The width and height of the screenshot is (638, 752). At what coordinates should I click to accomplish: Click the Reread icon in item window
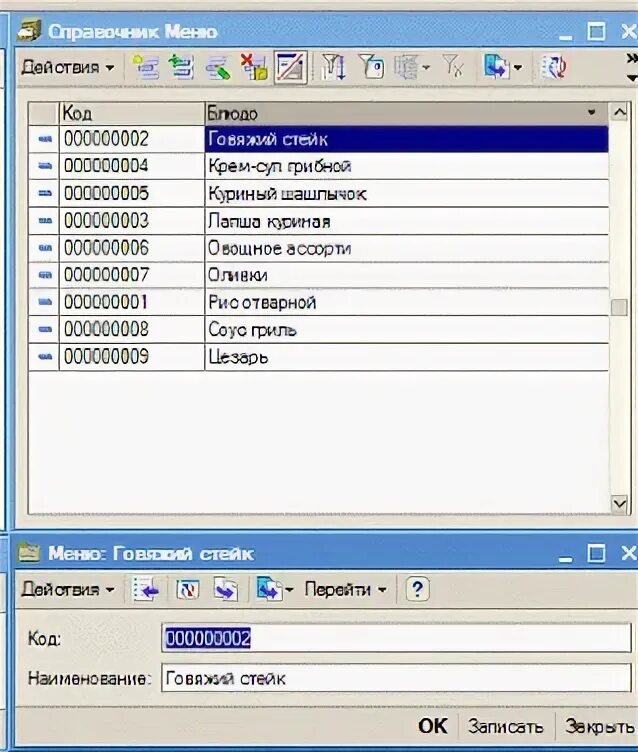[188, 589]
